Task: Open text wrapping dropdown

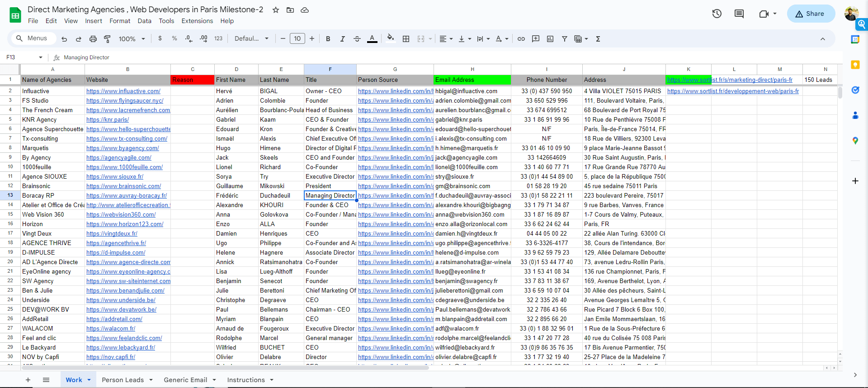Action: click(x=483, y=39)
